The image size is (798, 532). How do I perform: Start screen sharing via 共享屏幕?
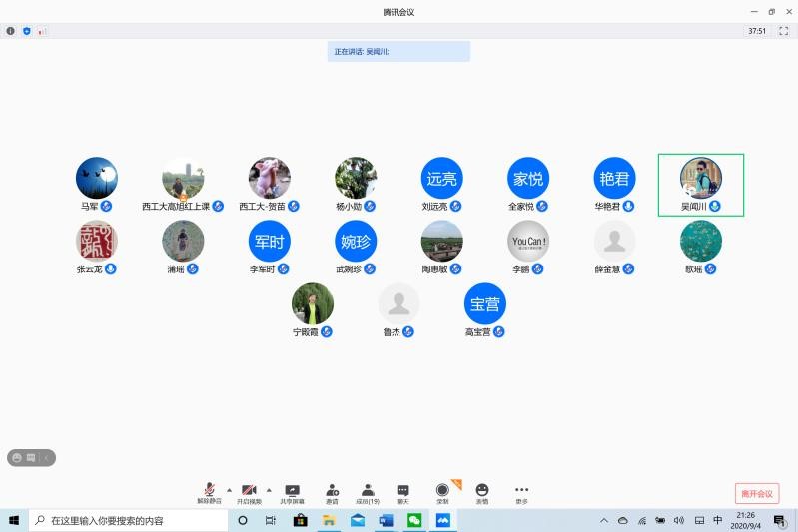point(292,490)
